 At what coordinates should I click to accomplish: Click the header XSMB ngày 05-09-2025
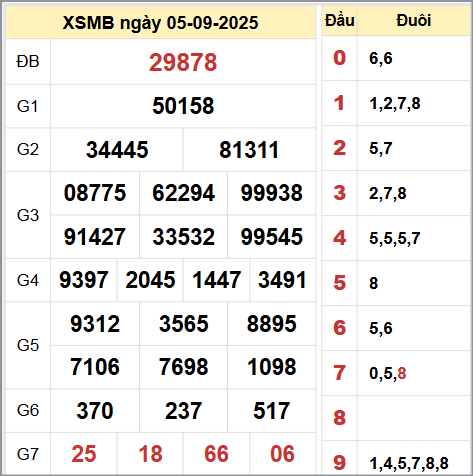[x=160, y=23]
